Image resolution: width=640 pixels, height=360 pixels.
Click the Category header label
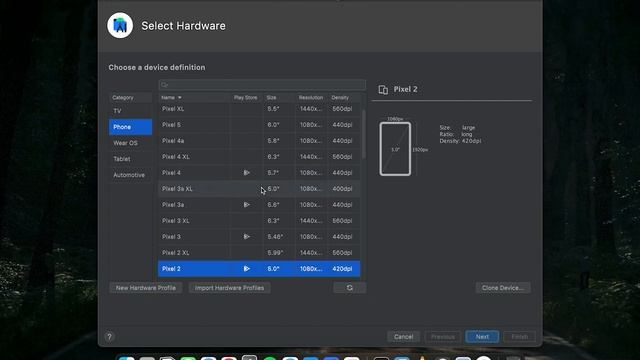(123, 98)
